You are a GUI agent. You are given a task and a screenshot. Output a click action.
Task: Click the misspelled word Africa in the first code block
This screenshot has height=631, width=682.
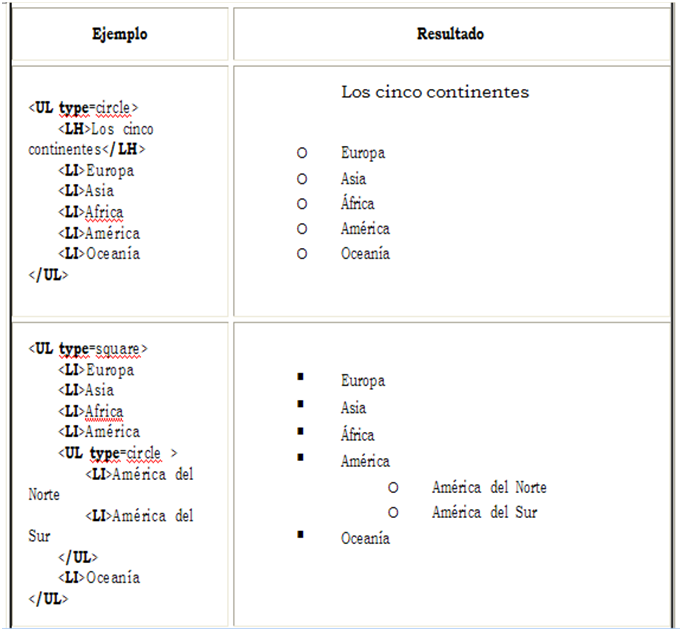coord(104,212)
